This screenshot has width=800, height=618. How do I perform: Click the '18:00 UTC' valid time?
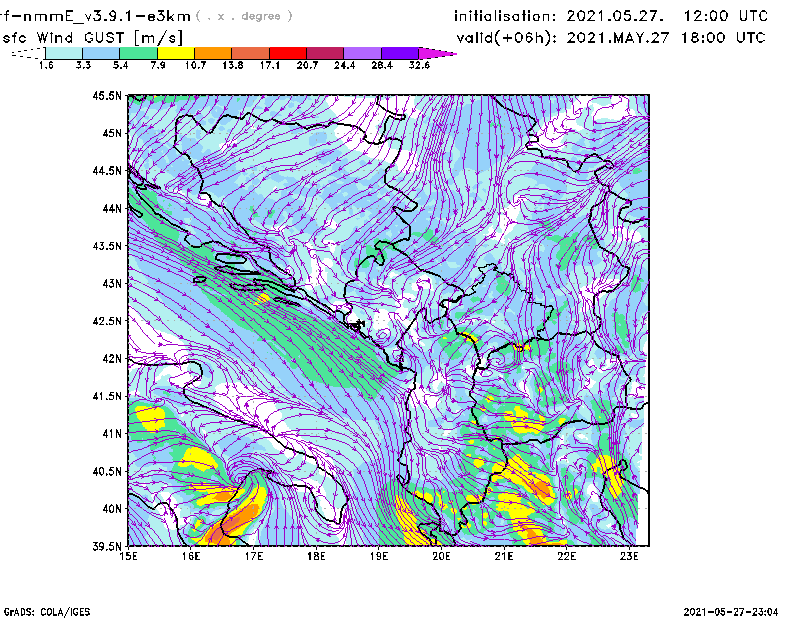pyautogui.click(x=722, y=38)
